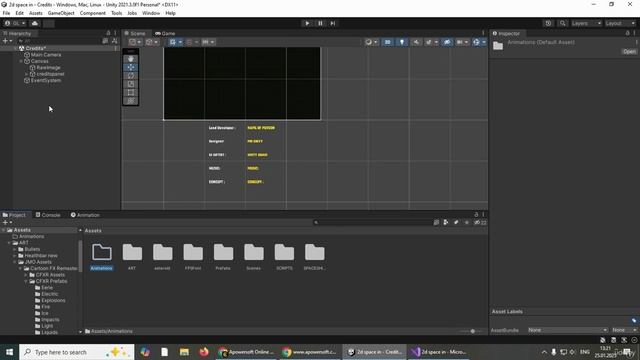Adjust the asset icon size slider
Viewport: 640px width, 360px height.
[472, 331]
